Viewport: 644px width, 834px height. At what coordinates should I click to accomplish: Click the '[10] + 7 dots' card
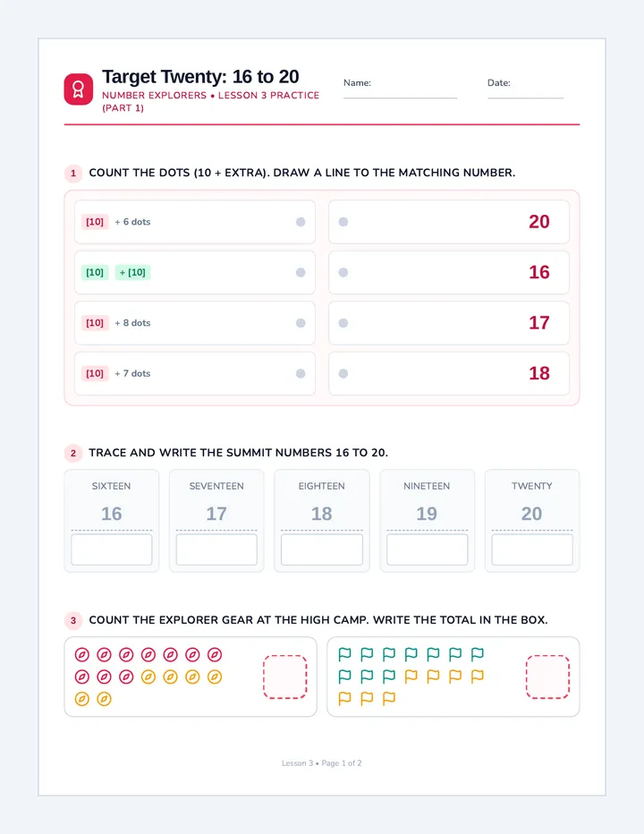pyautogui.click(x=195, y=373)
